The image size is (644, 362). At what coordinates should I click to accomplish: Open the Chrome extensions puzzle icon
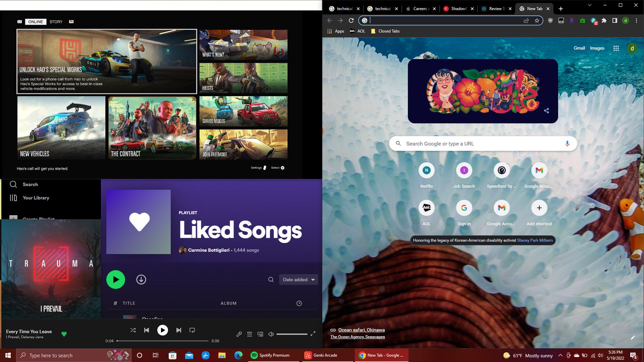604,21
